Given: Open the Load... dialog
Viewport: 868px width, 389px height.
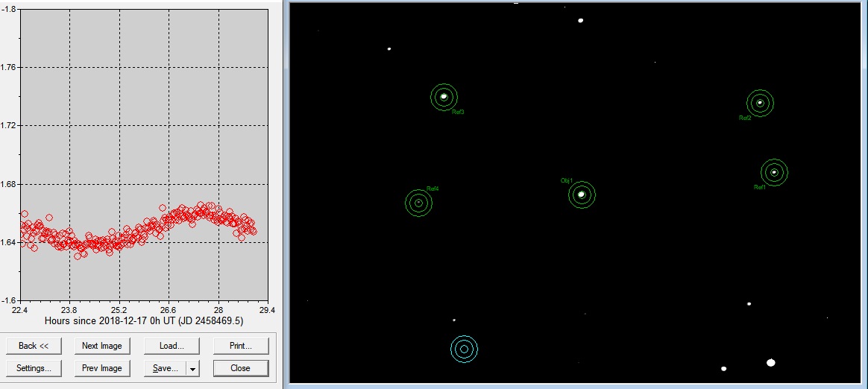Looking at the screenshot, I should [x=172, y=346].
